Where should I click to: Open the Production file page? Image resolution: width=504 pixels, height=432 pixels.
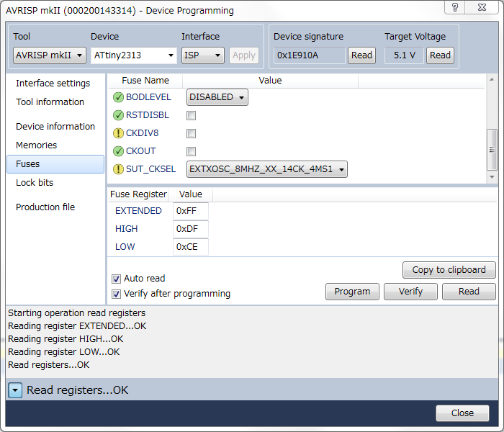point(45,207)
